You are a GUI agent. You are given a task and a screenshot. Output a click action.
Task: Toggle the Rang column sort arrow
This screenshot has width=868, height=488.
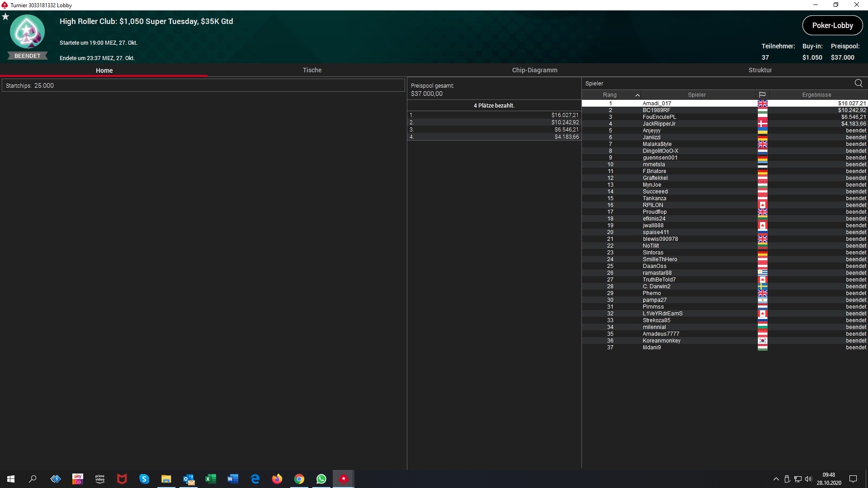(x=637, y=95)
